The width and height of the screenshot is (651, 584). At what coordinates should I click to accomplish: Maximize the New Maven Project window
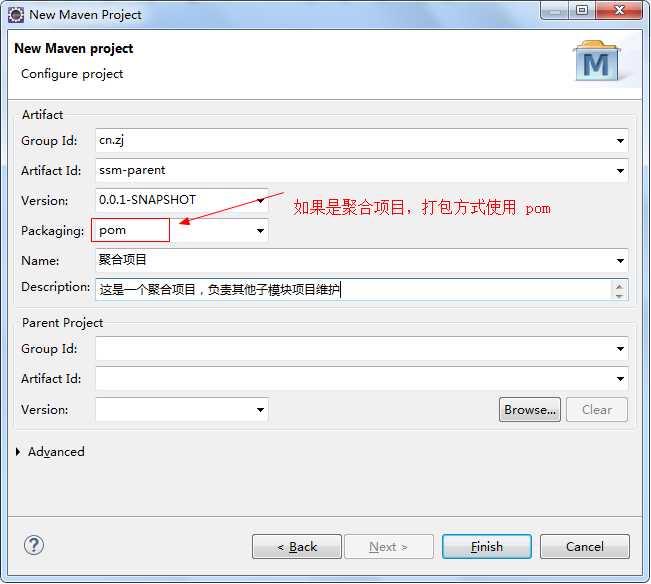[582, 10]
